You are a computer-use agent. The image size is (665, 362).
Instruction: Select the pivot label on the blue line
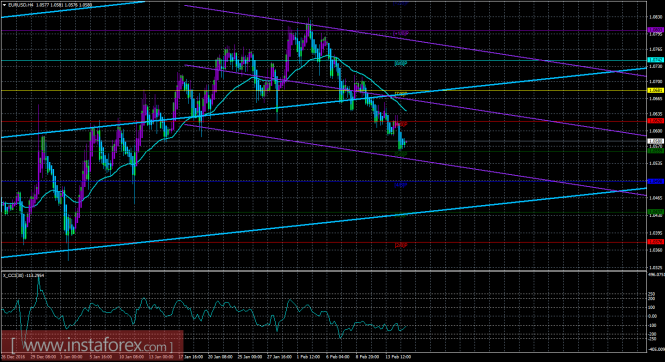tap(401, 185)
